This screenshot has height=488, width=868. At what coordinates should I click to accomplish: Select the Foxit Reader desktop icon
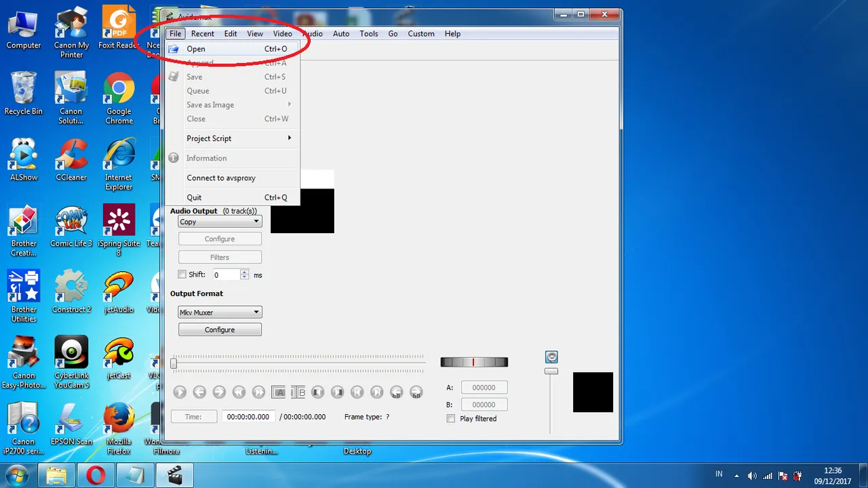(x=119, y=28)
